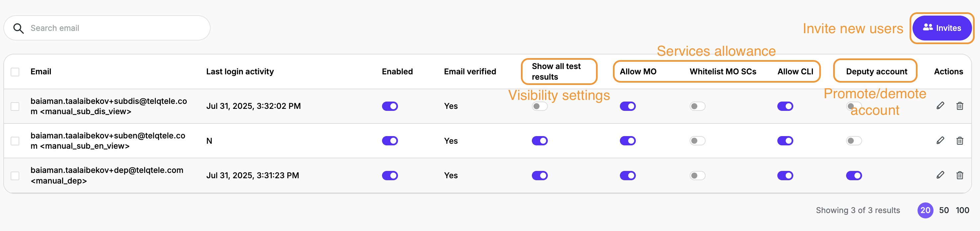Screen dimensions: 980x231
Task: Disable the Enabled toggle for manual_sub_dis_view
Action: (x=390, y=107)
